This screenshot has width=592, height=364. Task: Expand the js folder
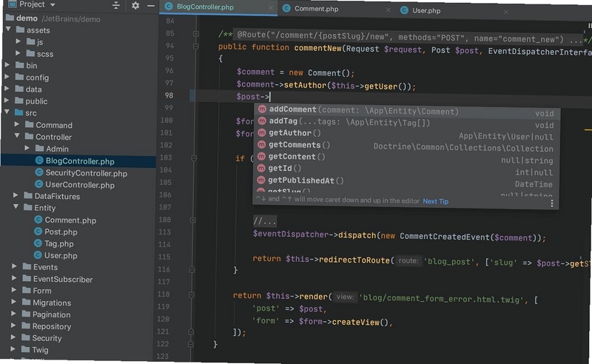(18, 41)
